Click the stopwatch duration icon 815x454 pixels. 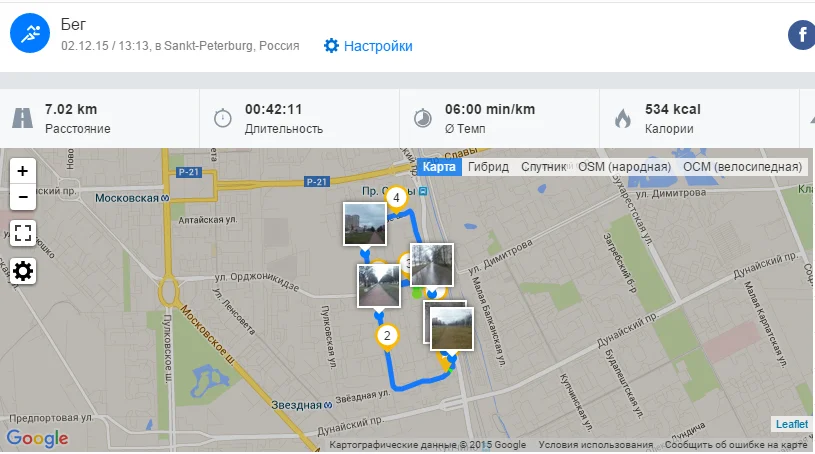click(x=222, y=118)
